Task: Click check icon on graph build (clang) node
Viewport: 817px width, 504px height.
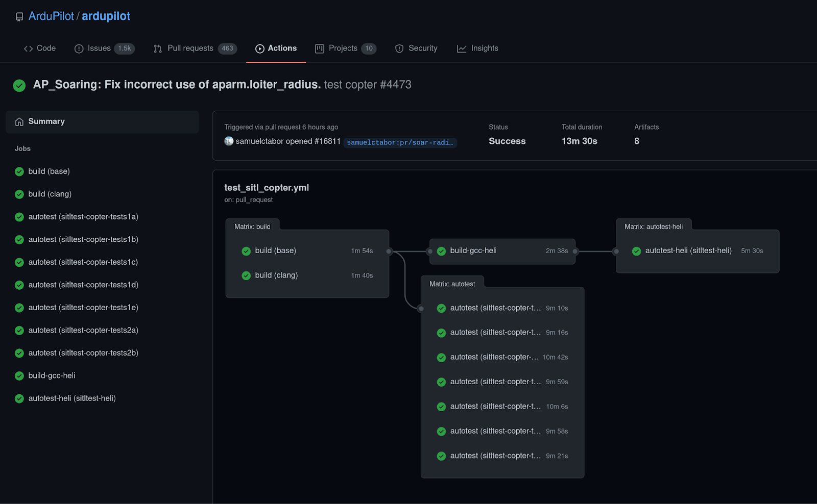Action: [x=246, y=275]
